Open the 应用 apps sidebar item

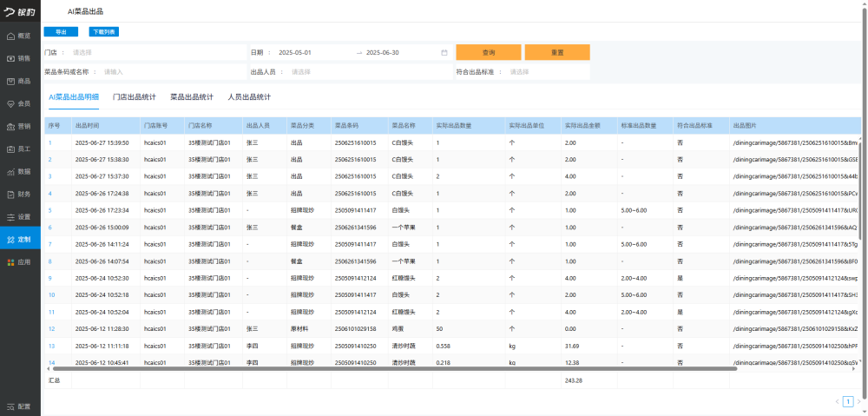[20, 262]
